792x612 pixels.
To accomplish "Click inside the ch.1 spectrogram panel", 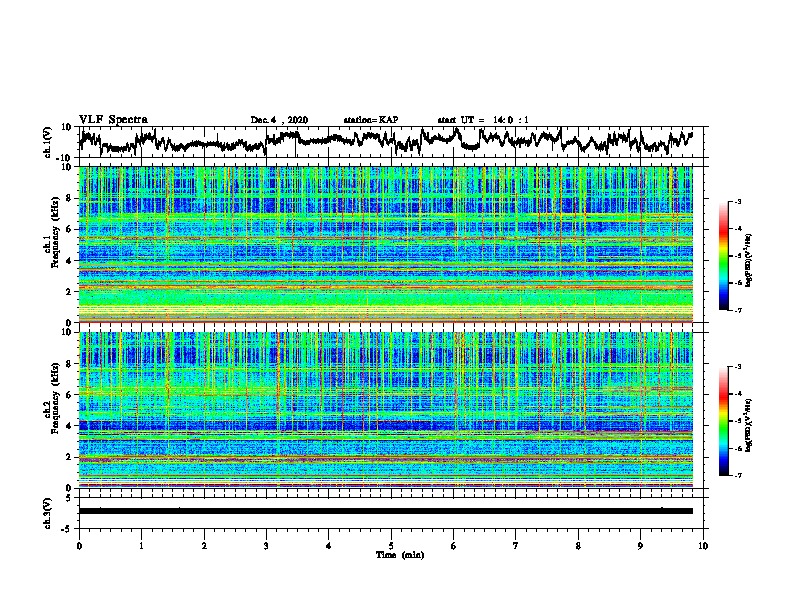I will (386, 244).
